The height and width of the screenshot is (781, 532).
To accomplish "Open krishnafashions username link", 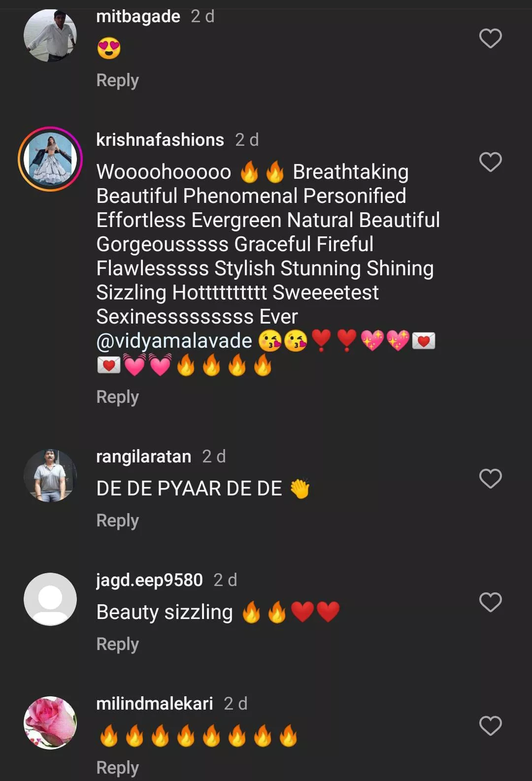I will [160, 140].
